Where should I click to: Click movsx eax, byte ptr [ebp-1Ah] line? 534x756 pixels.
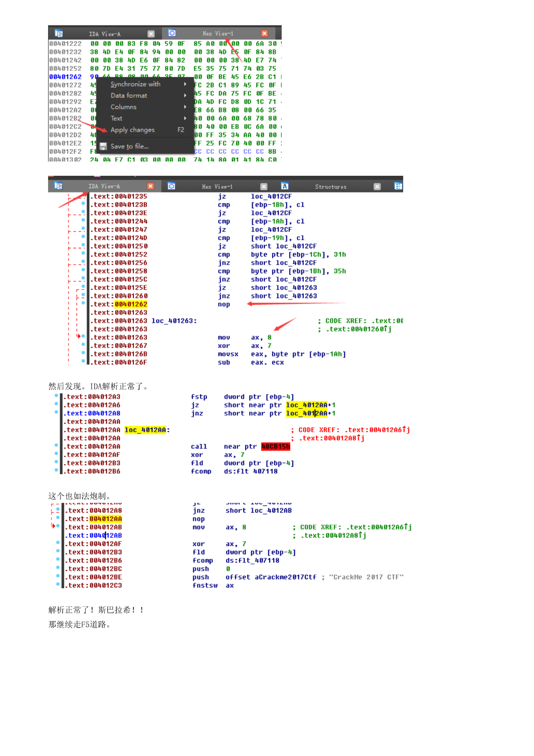click(x=282, y=354)
